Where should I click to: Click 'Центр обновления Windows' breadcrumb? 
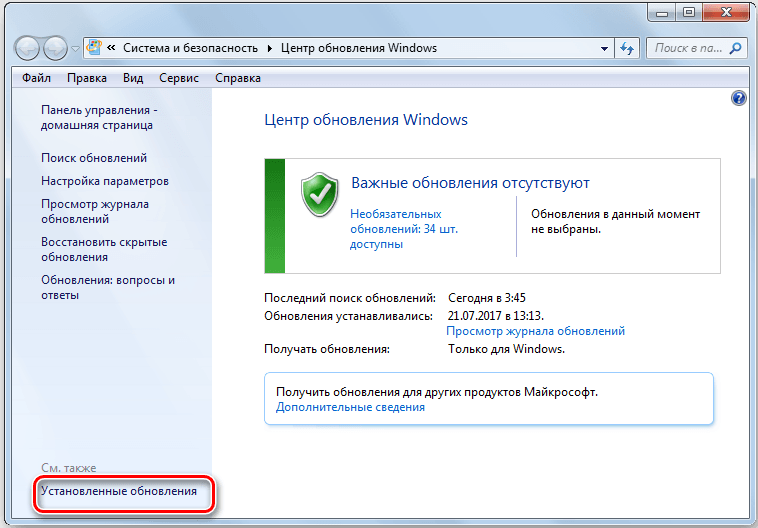(x=359, y=48)
